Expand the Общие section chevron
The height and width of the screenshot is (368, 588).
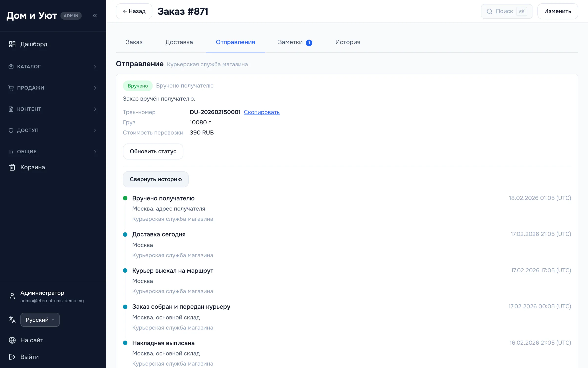coord(95,152)
